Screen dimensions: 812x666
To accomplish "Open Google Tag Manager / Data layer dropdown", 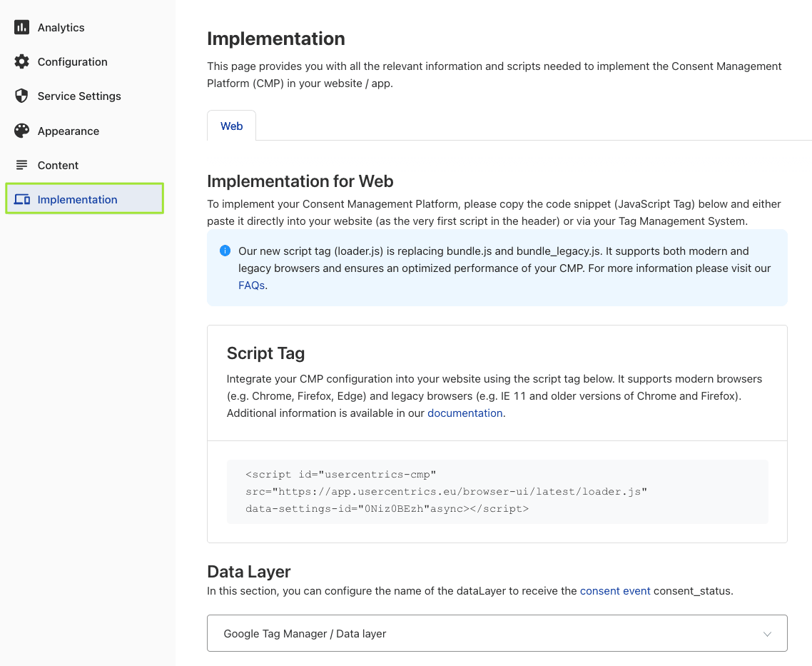I will click(497, 633).
